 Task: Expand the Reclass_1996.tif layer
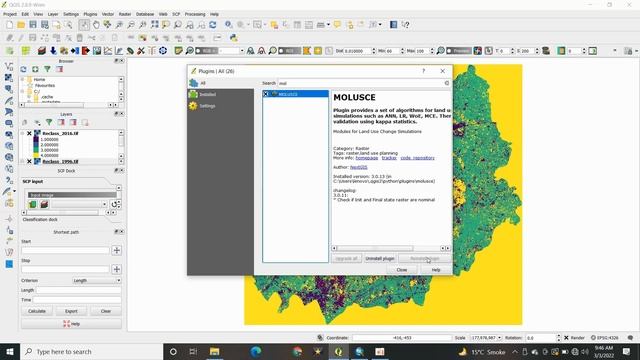pyautogui.click(x=22, y=162)
